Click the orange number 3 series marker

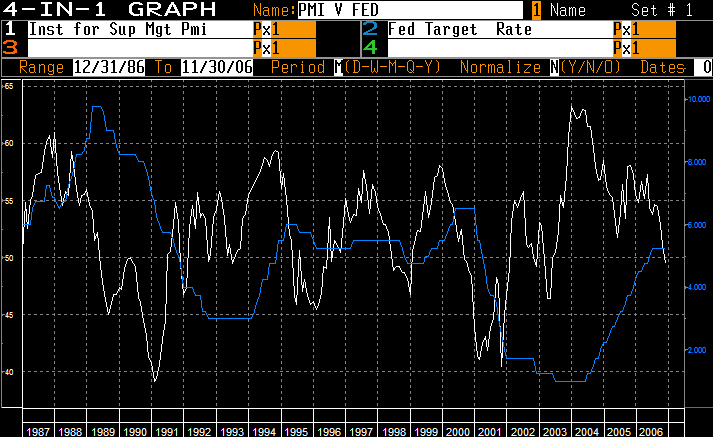pos(10,48)
